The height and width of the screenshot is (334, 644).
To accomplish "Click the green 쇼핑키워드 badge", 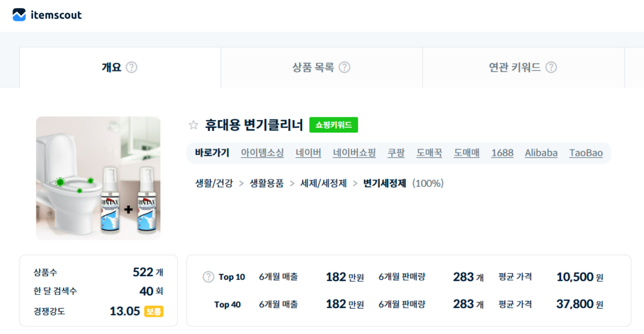I will point(333,125).
